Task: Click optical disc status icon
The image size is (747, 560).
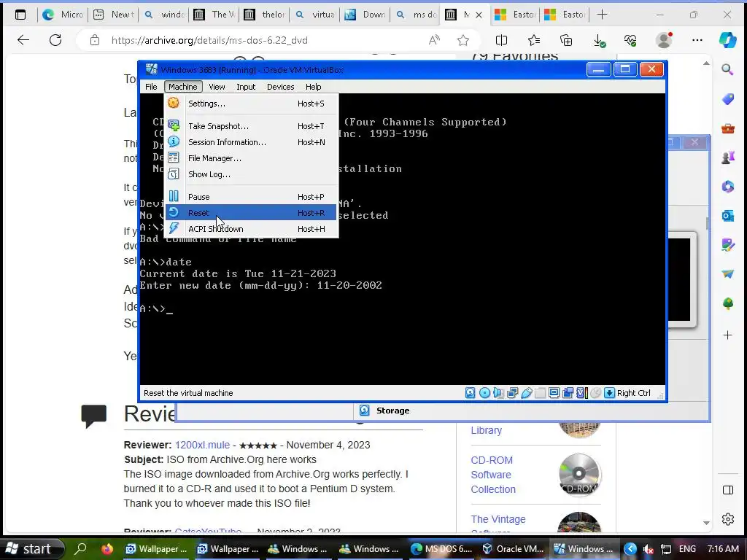Action: coord(484,393)
